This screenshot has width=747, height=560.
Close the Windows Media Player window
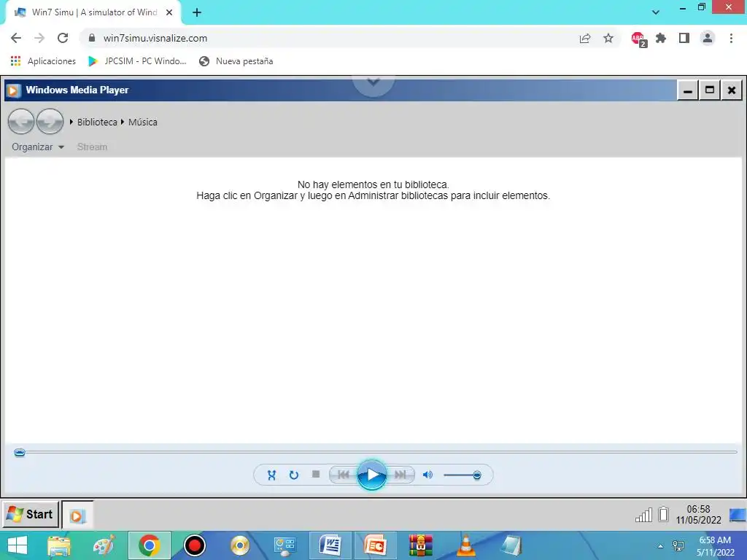coord(732,90)
